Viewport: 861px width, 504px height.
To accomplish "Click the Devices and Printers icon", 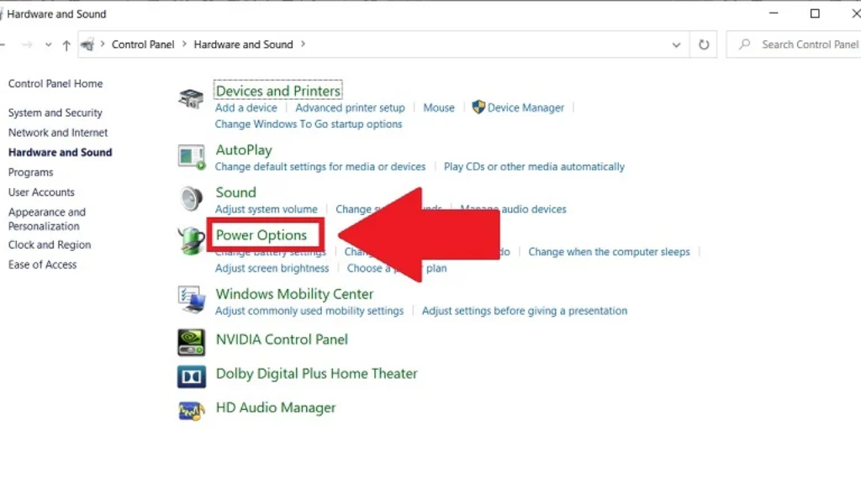I will [x=191, y=99].
